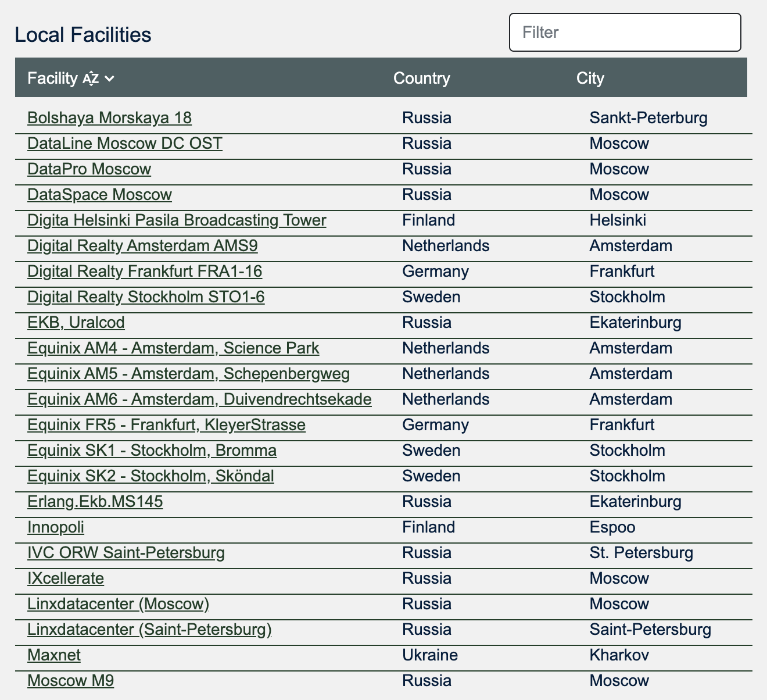Open Linxdatacenter (Moscow) link
767x700 pixels.
118,604
